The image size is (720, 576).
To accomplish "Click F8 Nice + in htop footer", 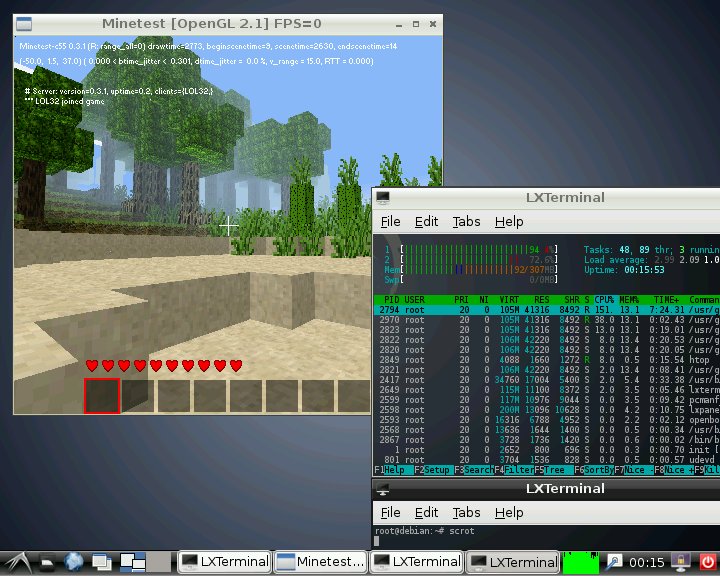I will (674, 470).
